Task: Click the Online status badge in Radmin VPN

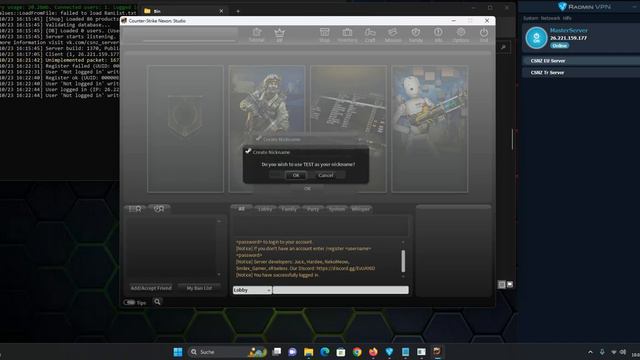Action: tap(560, 46)
